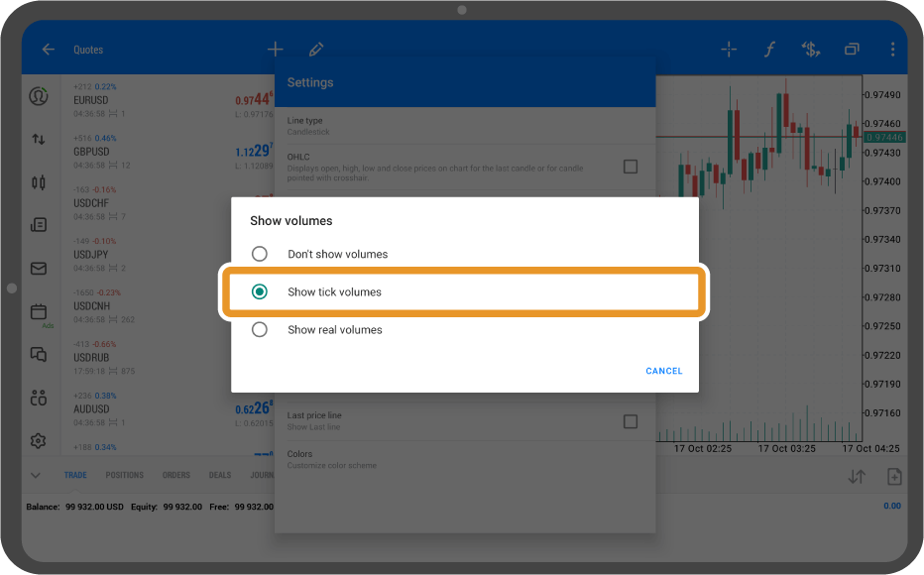Switch to the DEALS tab

click(x=220, y=475)
